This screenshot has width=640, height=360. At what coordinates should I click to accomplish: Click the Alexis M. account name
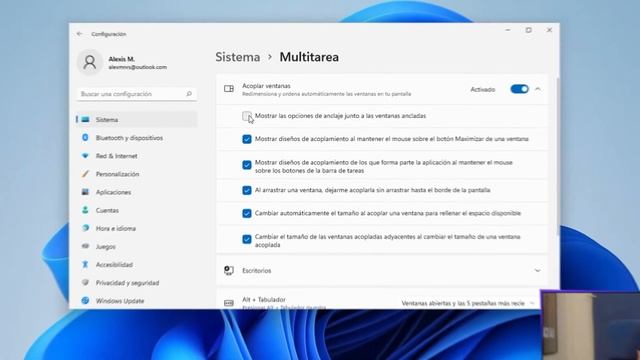coord(122,59)
